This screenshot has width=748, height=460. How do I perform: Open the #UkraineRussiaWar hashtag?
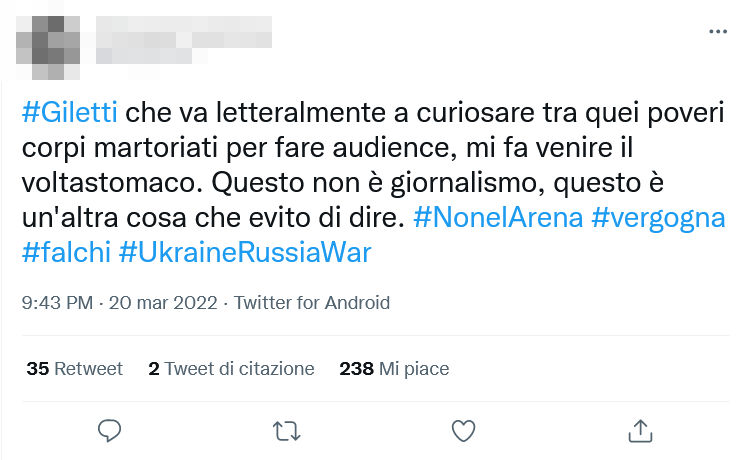[x=245, y=253]
